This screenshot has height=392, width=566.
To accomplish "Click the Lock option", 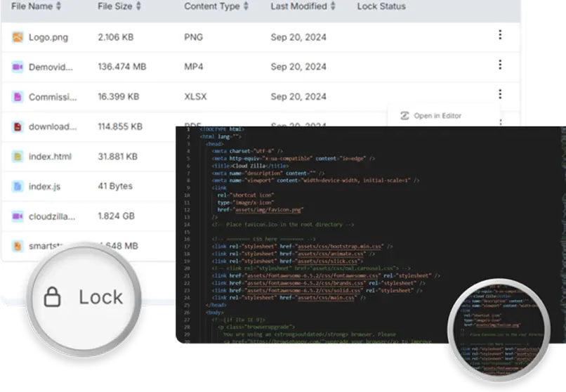I will (84, 297).
